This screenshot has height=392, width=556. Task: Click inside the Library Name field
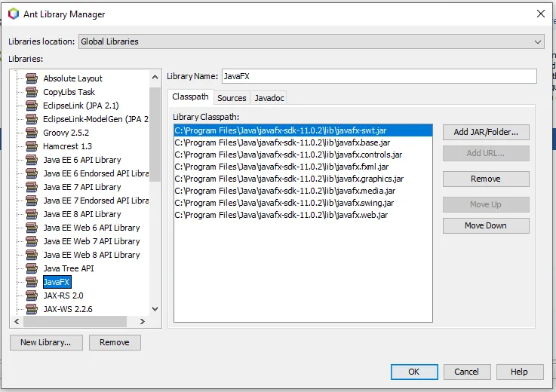(379, 76)
